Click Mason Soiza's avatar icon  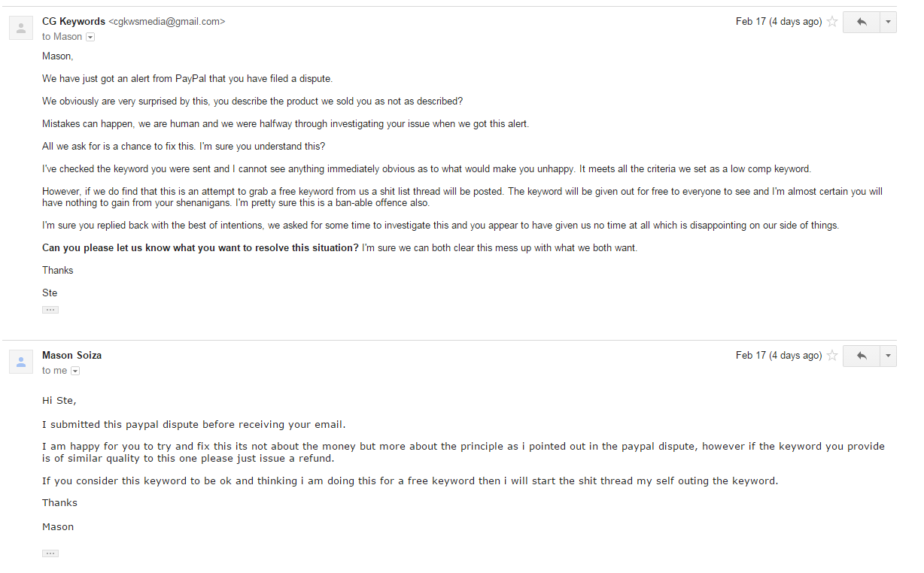click(20, 362)
